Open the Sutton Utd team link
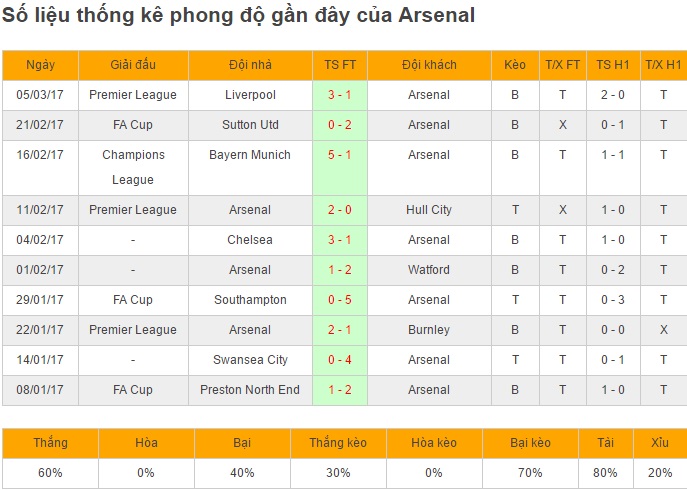The height and width of the screenshot is (490, 687). point(250,125)
